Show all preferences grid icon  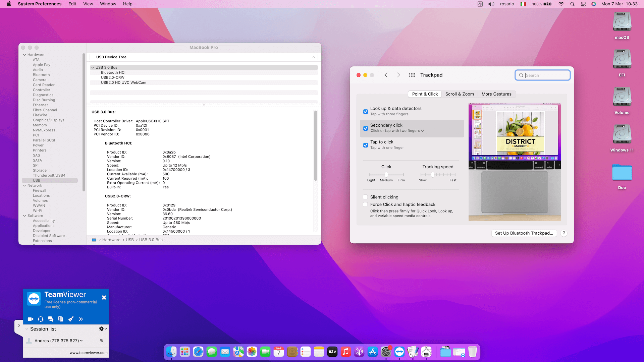pyautogui.click(x=412, y=75)
